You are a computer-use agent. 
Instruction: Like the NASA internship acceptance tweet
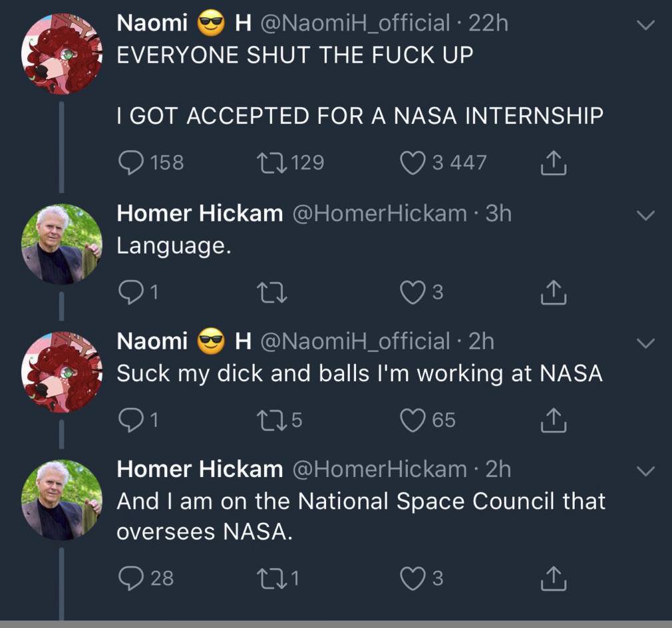point(413,163)
